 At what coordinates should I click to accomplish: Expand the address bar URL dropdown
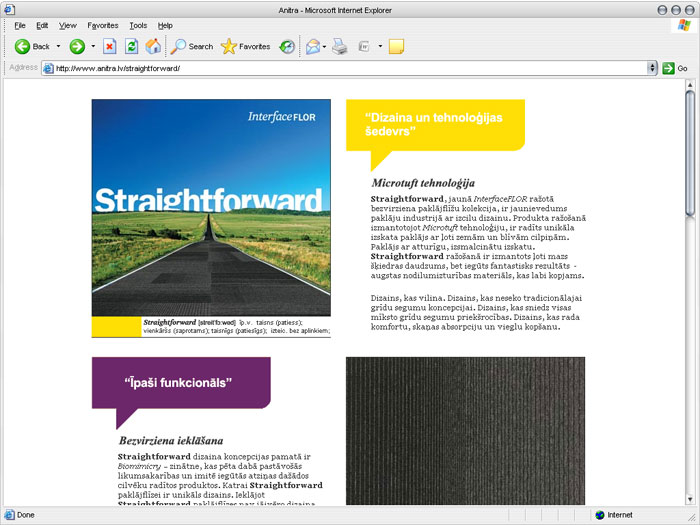click(x=652, y=68)
